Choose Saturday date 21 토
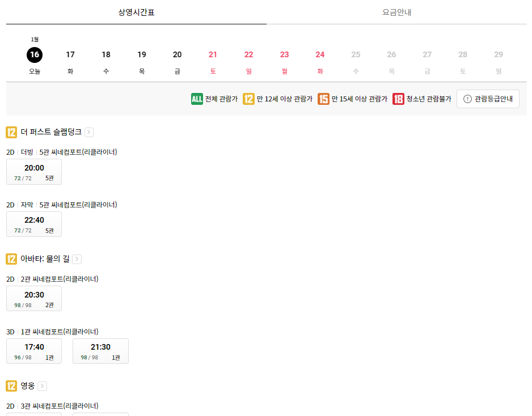The height and width of the screenshot is (416, 532). [213, 62]
